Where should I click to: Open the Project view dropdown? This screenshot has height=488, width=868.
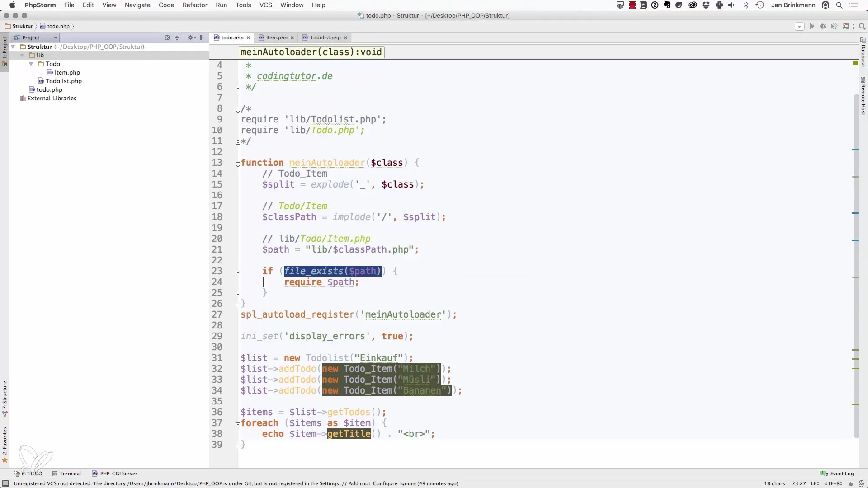36,38
